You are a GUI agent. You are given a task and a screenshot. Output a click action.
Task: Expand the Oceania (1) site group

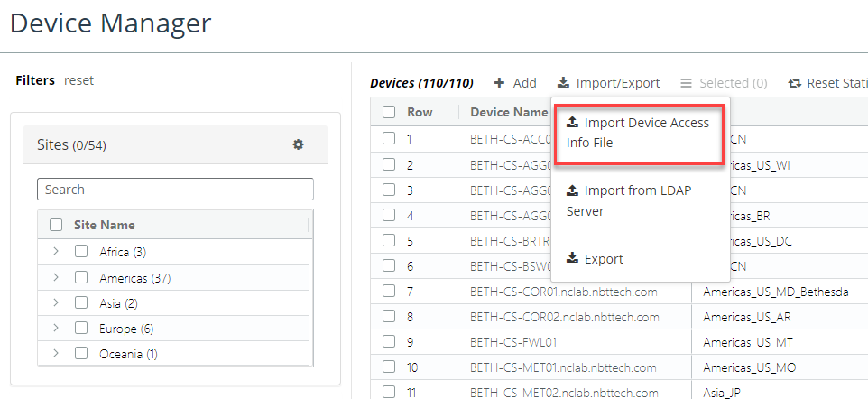point(55,354)
